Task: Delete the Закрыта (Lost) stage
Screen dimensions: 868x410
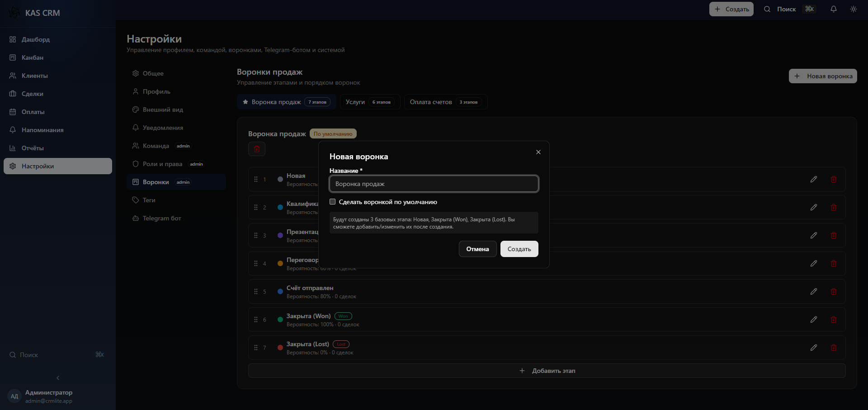Action: tap(834, 348)
